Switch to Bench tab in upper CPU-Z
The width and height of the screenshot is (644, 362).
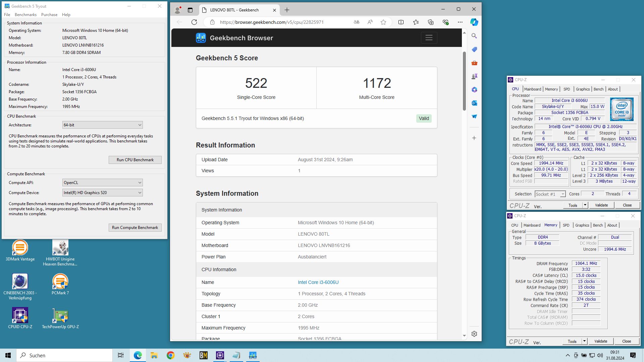(x=598, y=89)
